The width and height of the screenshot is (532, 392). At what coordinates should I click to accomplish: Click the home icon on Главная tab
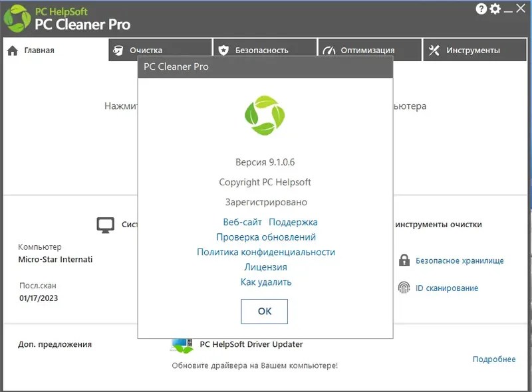[12, 49]
